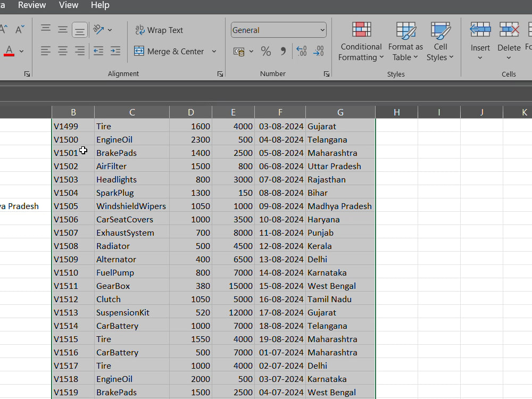Click Increase Font Size icon
This screenshot has width=532, height=399.
tap(3, 29)
